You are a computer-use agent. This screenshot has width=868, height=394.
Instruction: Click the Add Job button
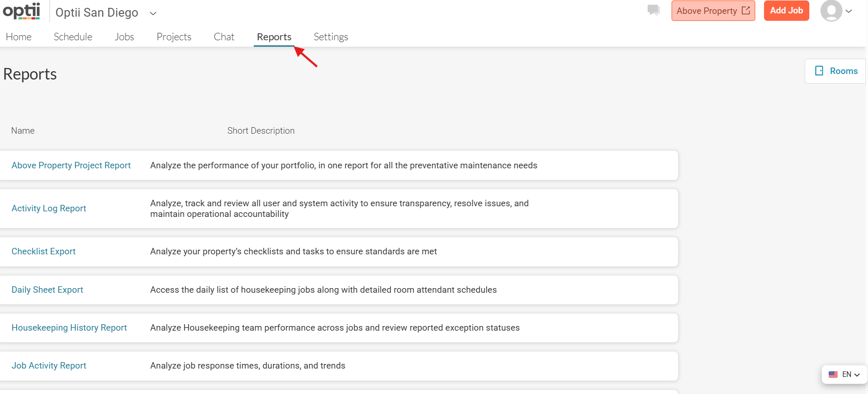pyautogui.click(x=786, y=11)
